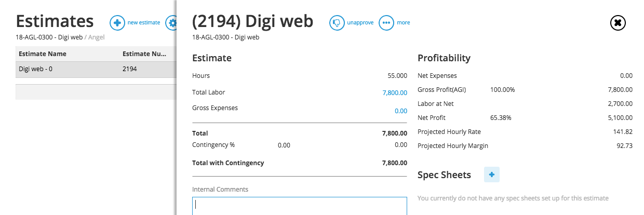644x215 pixels.
Task: Click the 'more' text label
Action: (404, 23)
